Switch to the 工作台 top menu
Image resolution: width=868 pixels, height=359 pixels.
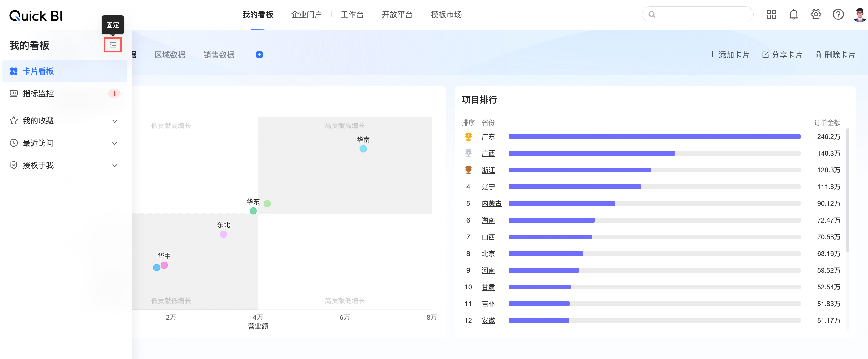(352, 15)
